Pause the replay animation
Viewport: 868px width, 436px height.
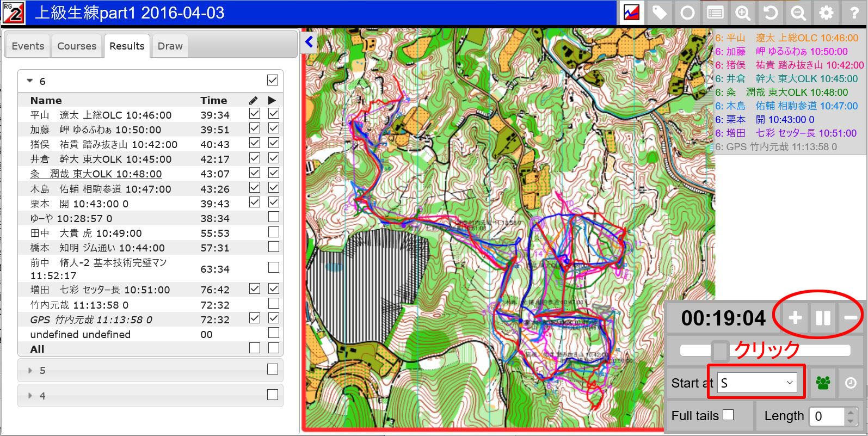[x=823, y=318]
